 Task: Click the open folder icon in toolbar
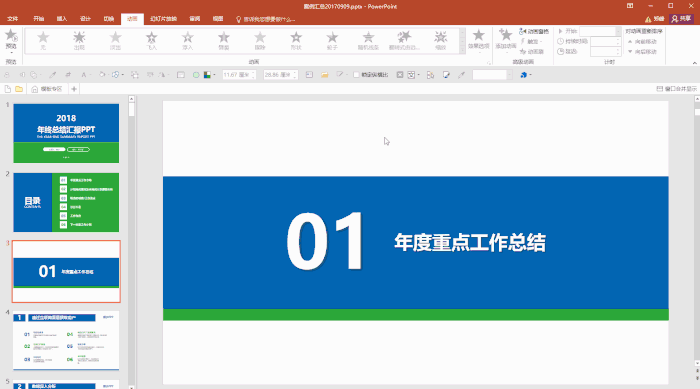[x=325, y=75]
